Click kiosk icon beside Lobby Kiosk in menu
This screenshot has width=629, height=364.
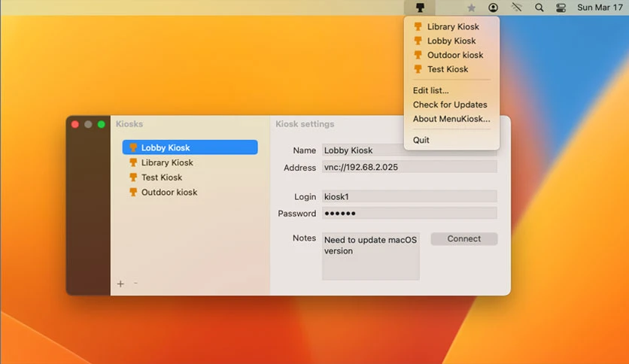point(418,41)
